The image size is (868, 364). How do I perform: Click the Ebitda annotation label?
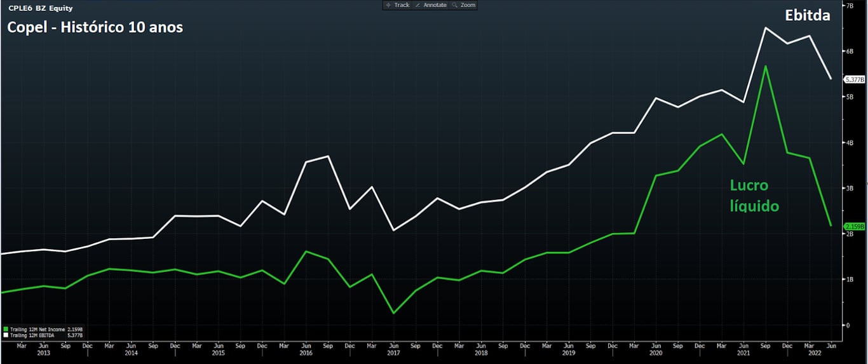point(808,16)
